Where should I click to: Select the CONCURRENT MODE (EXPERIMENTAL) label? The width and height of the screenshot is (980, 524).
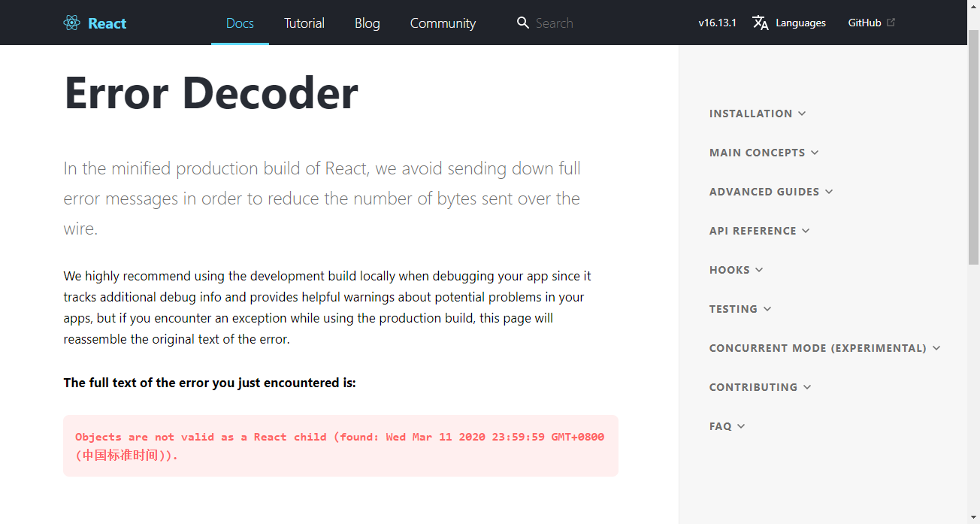(x=818, y=348)
